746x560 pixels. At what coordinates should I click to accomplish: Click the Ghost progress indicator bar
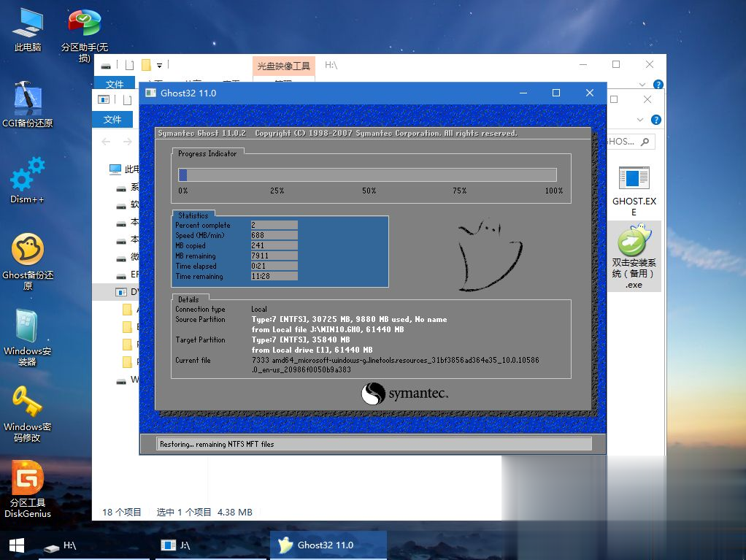point(367,175)
